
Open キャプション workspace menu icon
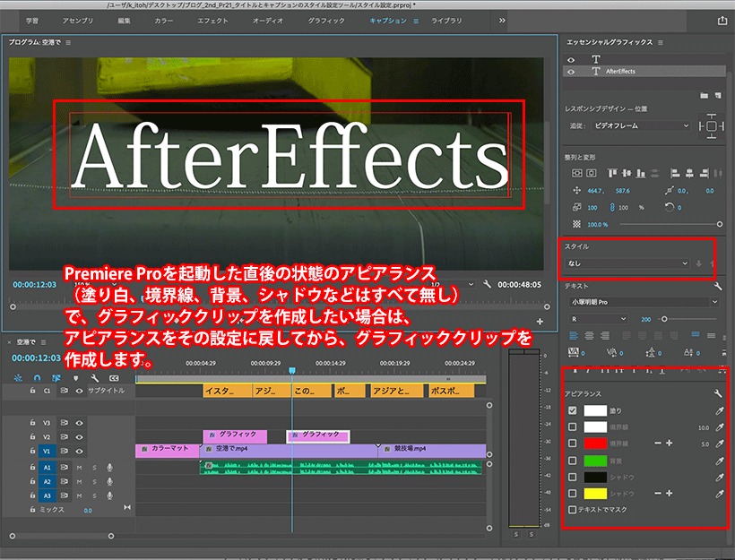(416, 22)
